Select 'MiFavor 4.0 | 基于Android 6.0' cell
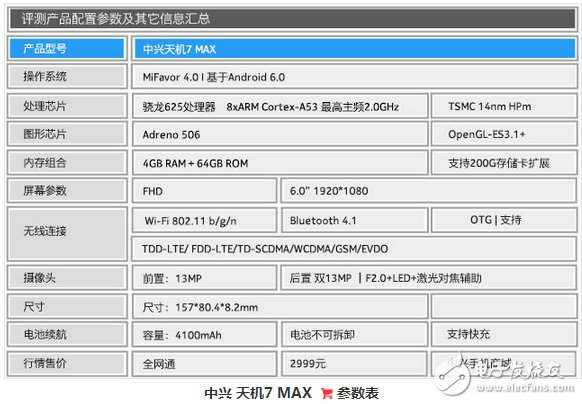This screenshot has height=404, width=582. coord(354,77)
